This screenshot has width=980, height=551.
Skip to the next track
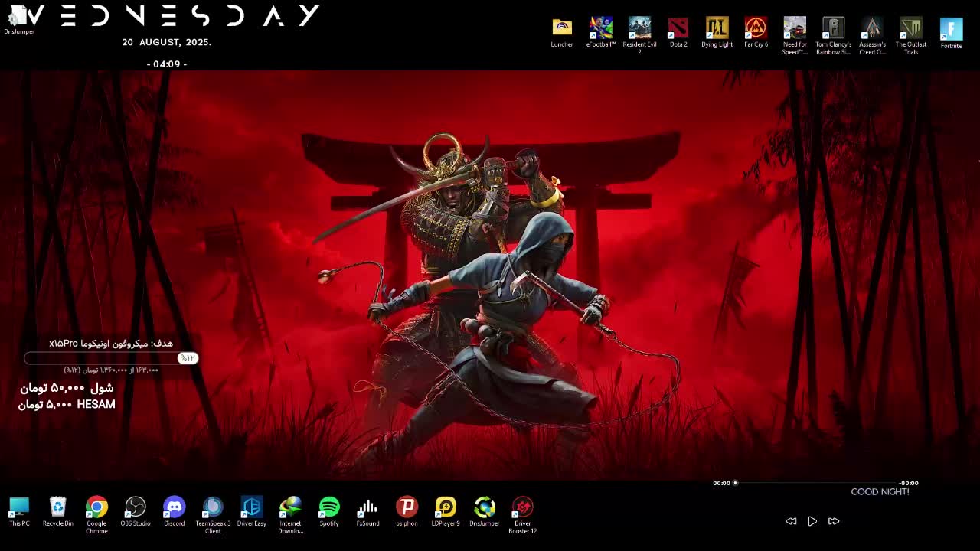[834, 521]
